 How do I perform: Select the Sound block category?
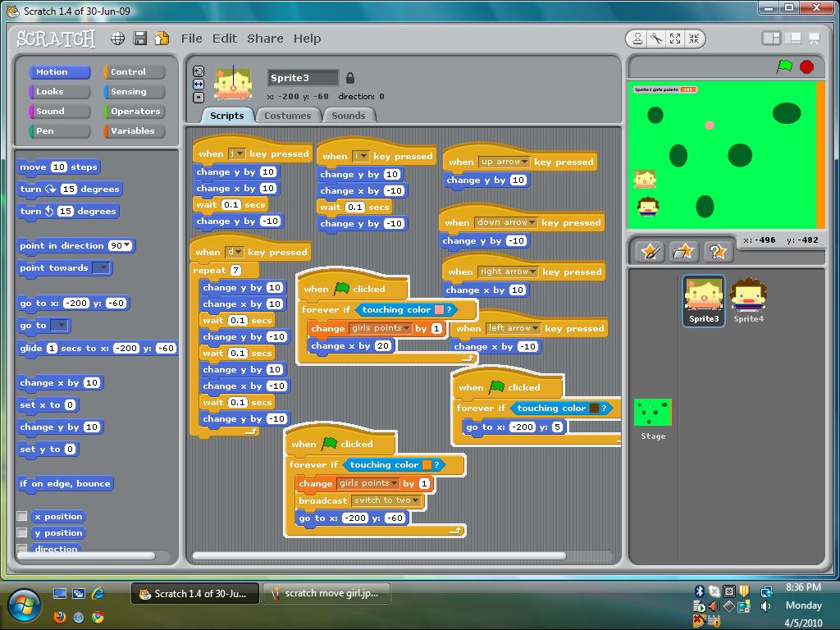point(59,112)
